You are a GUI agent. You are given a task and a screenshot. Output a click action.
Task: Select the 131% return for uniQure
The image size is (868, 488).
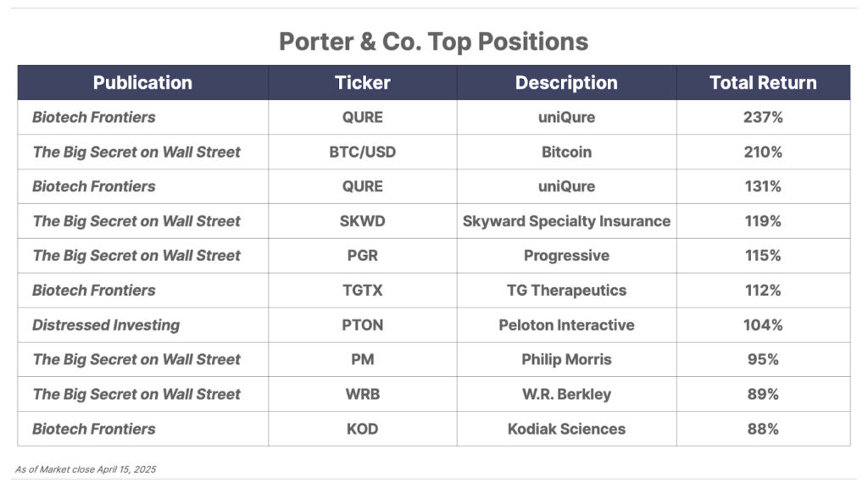point(763,186)
